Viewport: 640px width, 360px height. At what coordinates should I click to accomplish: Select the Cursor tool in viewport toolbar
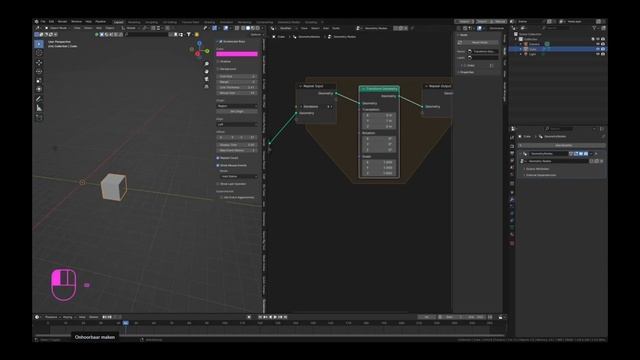[39, 53]
